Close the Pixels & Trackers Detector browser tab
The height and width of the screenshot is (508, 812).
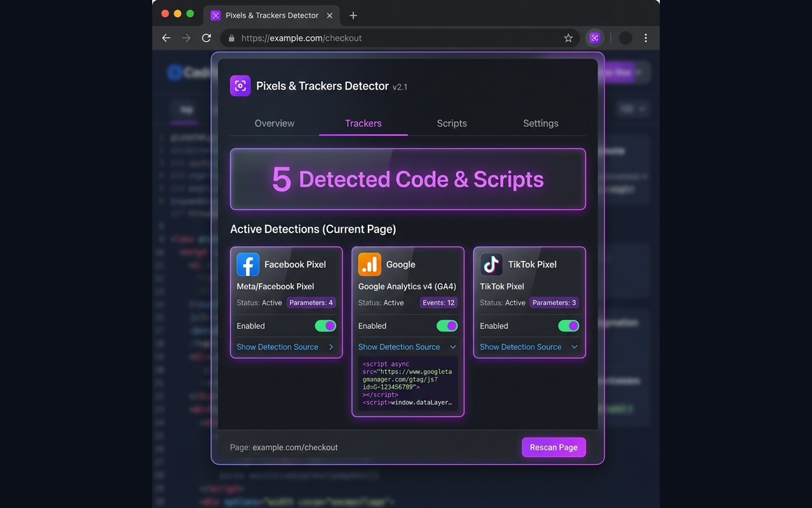[x=329, y=15]
